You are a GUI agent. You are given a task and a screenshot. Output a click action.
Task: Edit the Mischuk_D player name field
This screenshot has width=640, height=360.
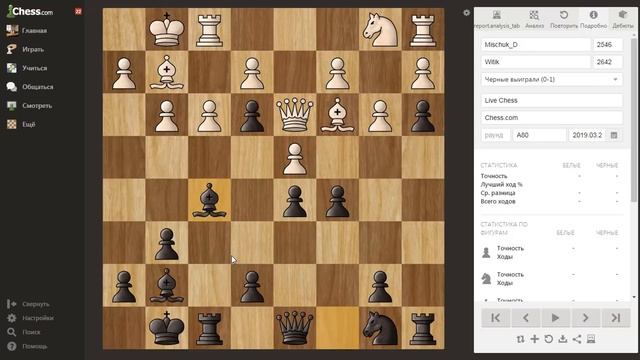pyautogui.click(x=535, y=44)
